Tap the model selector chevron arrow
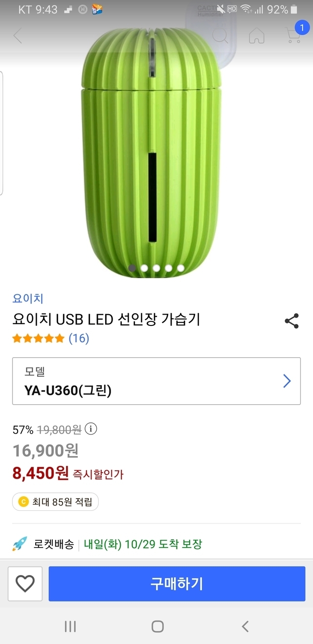 [x=287, y=381]
